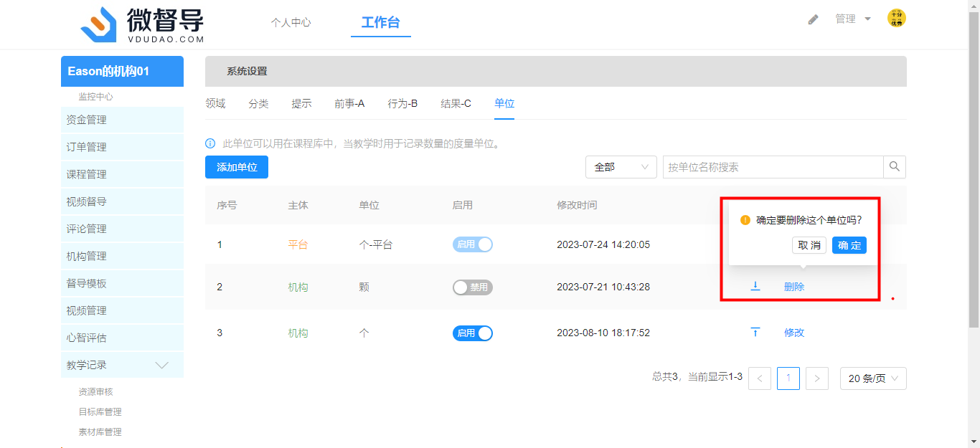Click the timestamp 2023-07-24 14:20:05

603,244
